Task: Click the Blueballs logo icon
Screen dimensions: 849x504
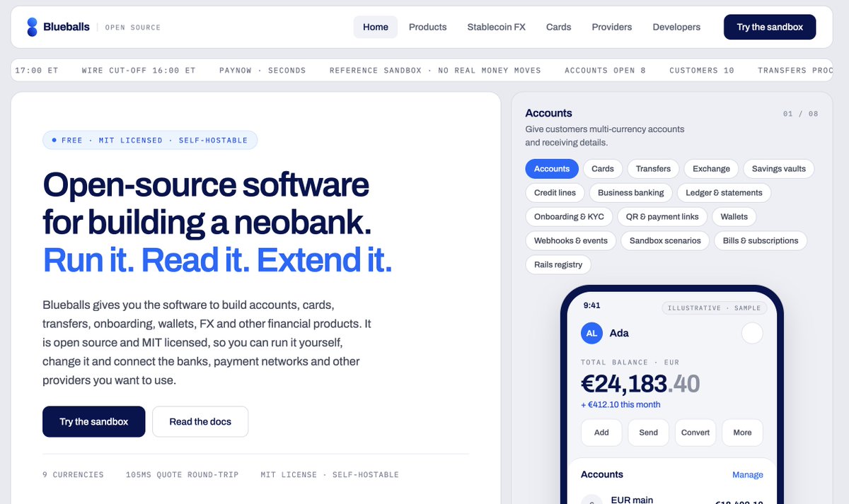Action: pos(32,28)
